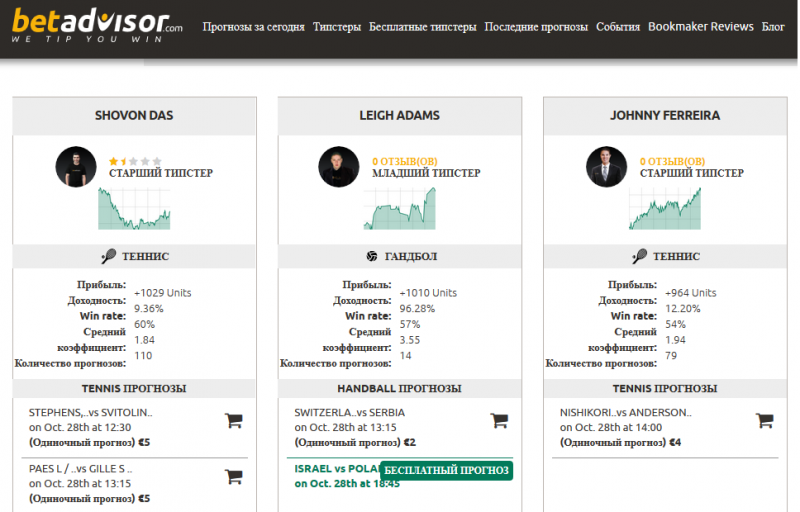The width and height of the screenshot is (800, 512).
Task: Open JOHNNY FERREIRA tipster profile heading
Action: 665,116
